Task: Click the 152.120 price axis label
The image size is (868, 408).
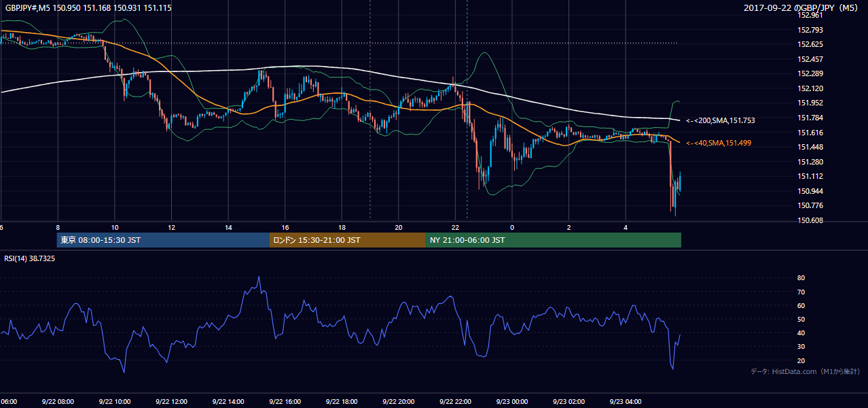Action: pos(810,88)
